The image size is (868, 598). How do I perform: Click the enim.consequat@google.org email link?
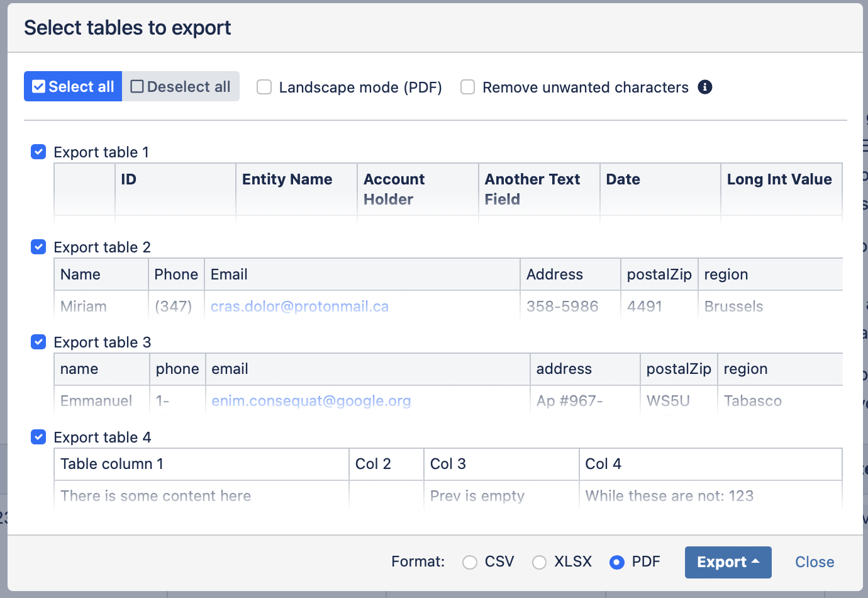pyautogui.click(x=311, y=401)
